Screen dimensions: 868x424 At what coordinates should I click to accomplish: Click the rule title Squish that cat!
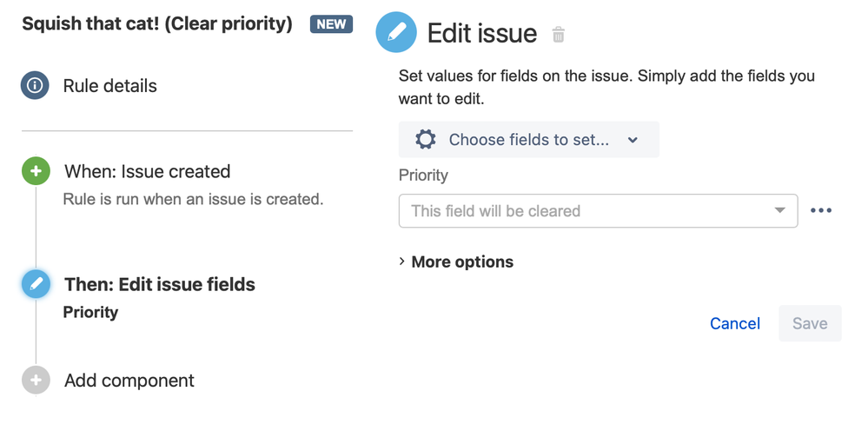pyautogui.click(x=156, y=24)
